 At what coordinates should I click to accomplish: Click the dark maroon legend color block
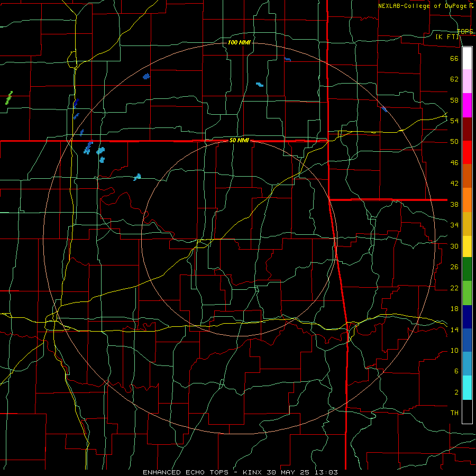click(467, 129)
